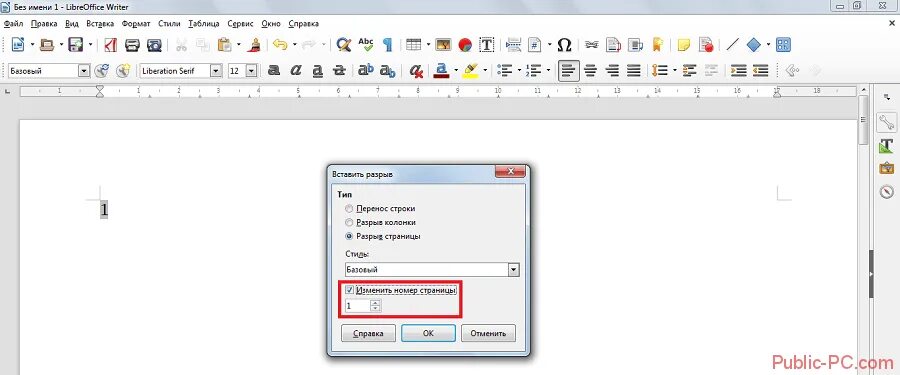Viewport: 900px width, 375px height.
Task: Confirm dialog with OK button
Action: pyautogui.click(x=428, y=333)
